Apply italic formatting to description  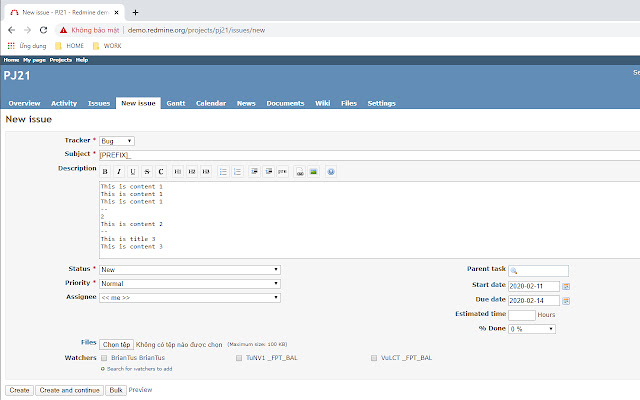click(x=119, y=172)
